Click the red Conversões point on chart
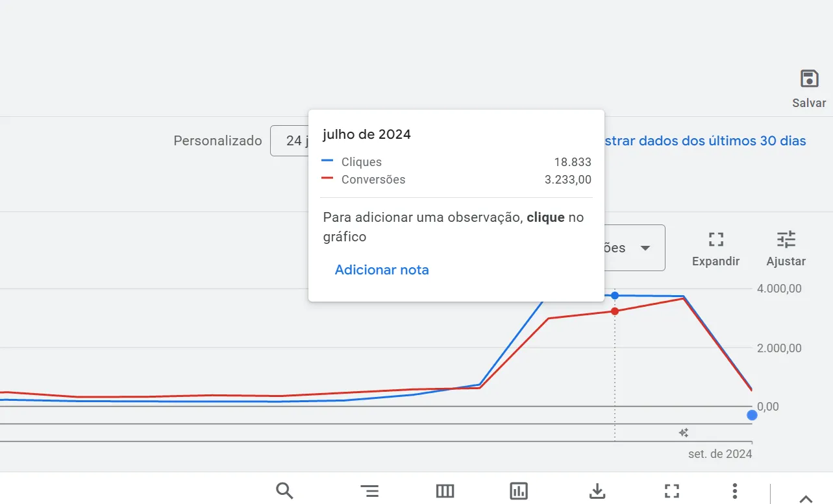 pyautogui.click(x=615, y=311)
